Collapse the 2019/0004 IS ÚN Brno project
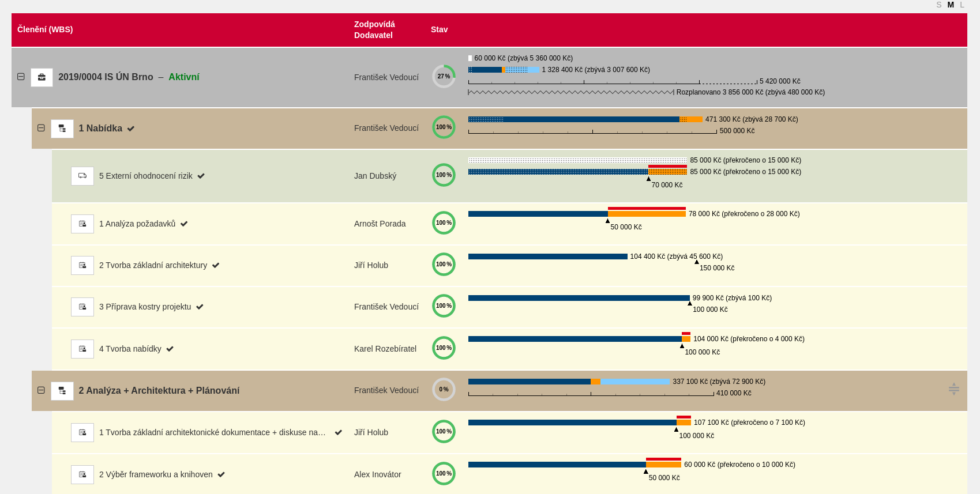Screen dimensions: 980x494 (x=21, y=77)
